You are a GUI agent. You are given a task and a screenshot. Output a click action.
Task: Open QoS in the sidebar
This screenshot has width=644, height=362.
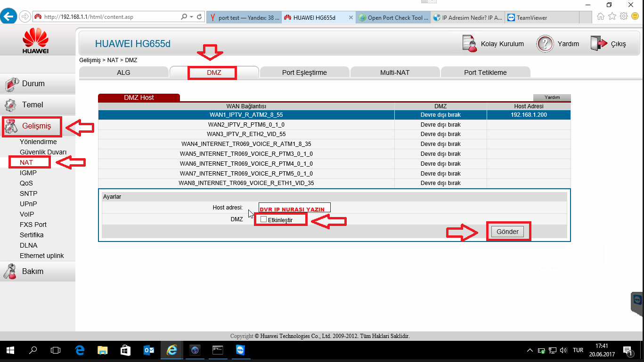26,183
